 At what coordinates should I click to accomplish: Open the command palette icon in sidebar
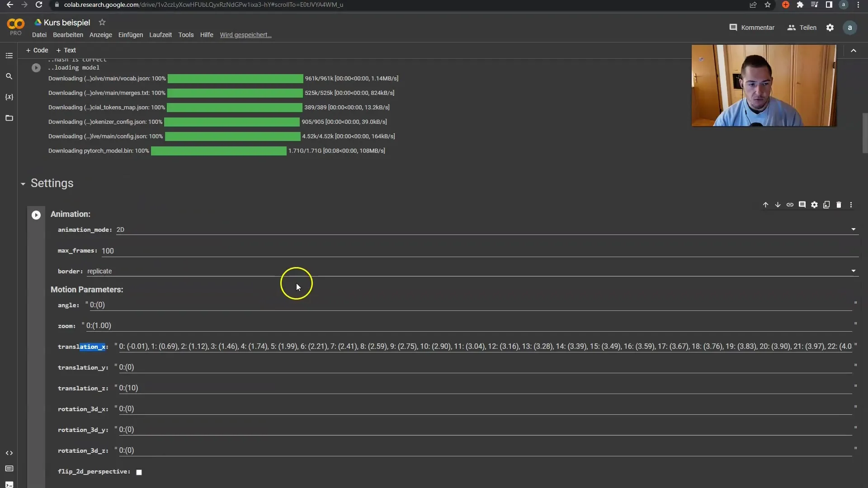click(9, 469)
